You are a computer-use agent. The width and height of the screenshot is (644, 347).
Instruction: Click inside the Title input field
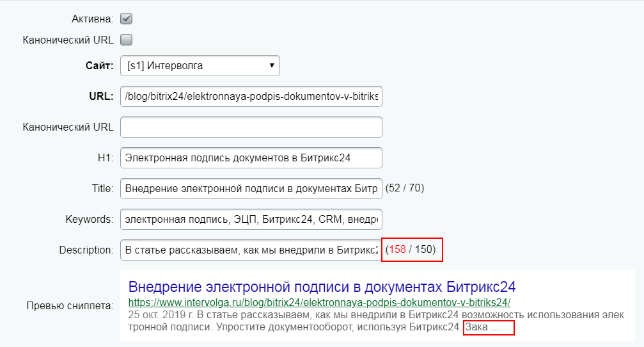(x=251, y=188)
